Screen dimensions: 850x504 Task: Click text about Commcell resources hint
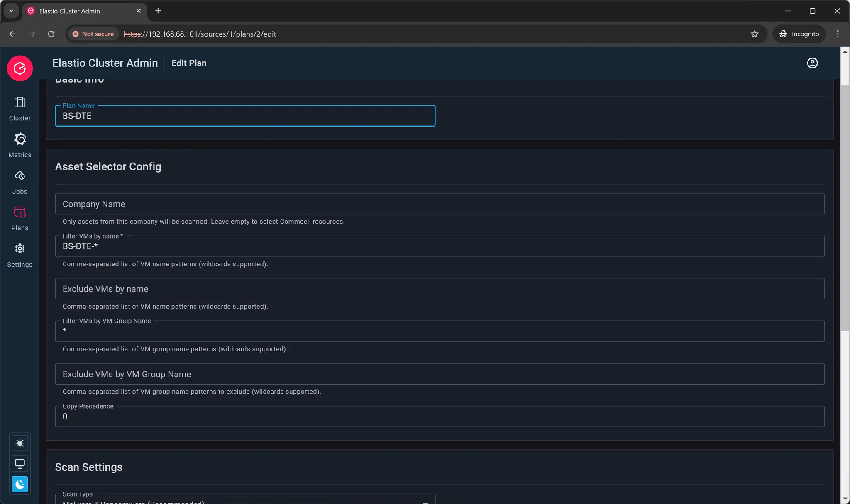coord(203,222)
